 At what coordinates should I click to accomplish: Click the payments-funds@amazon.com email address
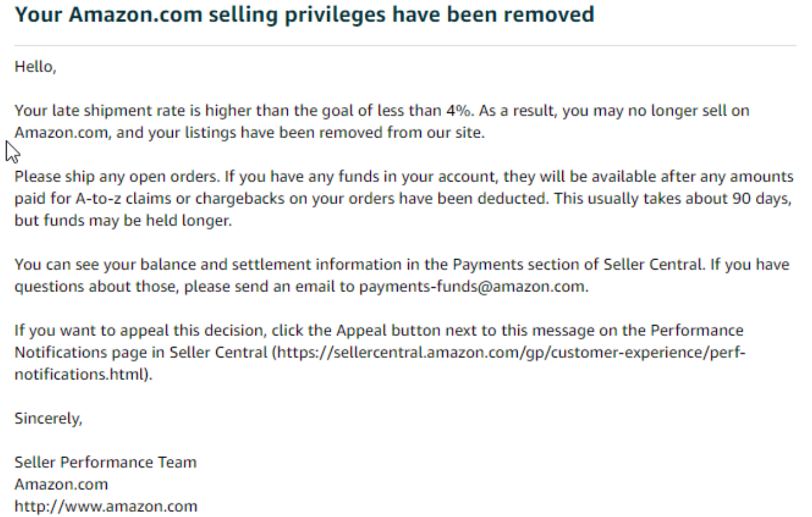pyautogui.click(x=472, y=287)
